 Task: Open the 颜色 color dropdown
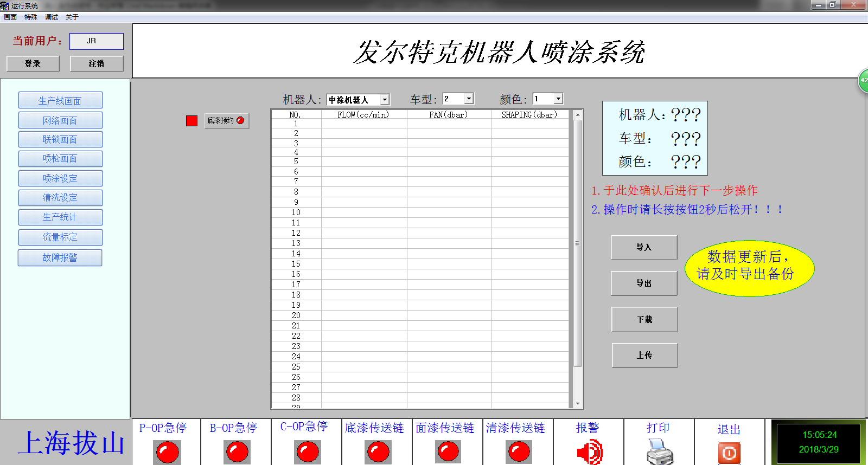tap(558, 99)
